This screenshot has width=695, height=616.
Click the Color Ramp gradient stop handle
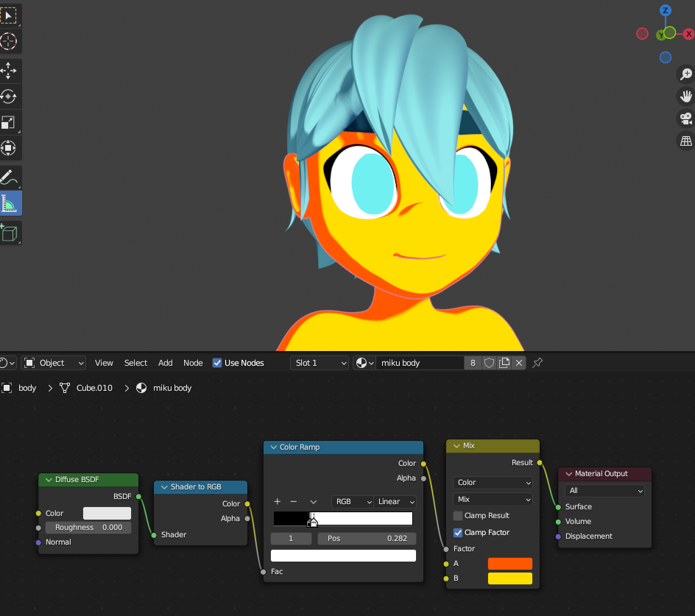coord(312,522)
